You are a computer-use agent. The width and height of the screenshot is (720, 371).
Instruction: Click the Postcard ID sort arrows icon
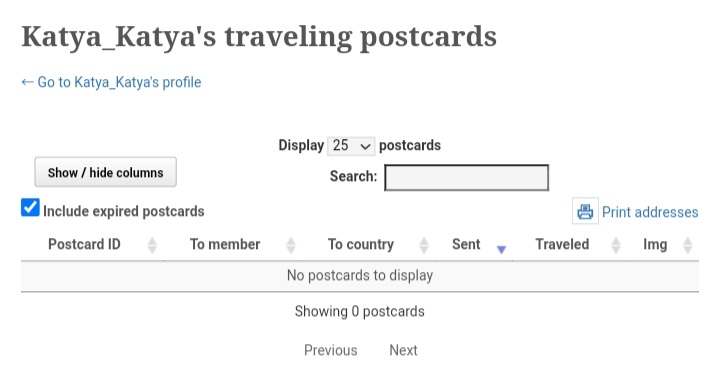point(152,245)
